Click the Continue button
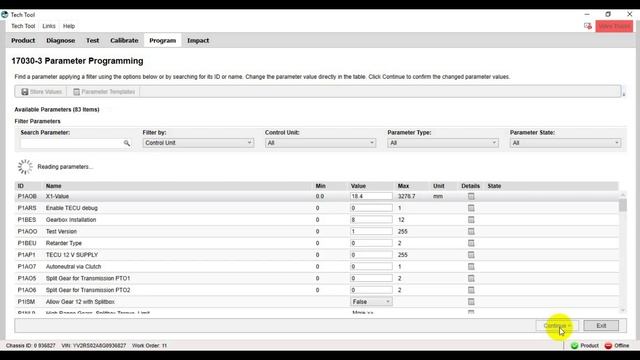The image size is (640, 360). click(x=557, y=325)
